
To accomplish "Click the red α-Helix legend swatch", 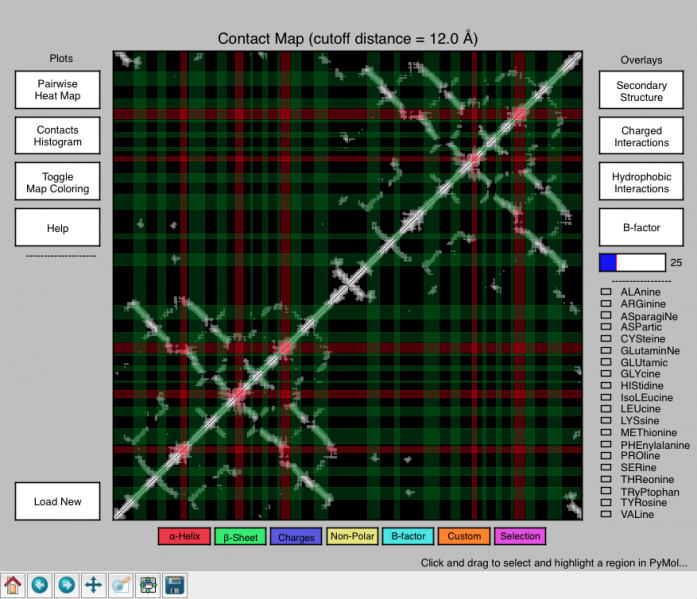I will (x=183, y=536).
